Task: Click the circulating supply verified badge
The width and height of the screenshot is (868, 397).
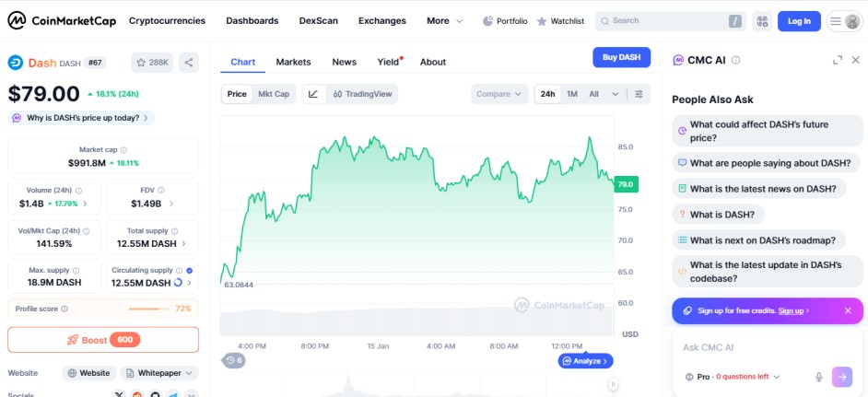Action: click(189, 271)
